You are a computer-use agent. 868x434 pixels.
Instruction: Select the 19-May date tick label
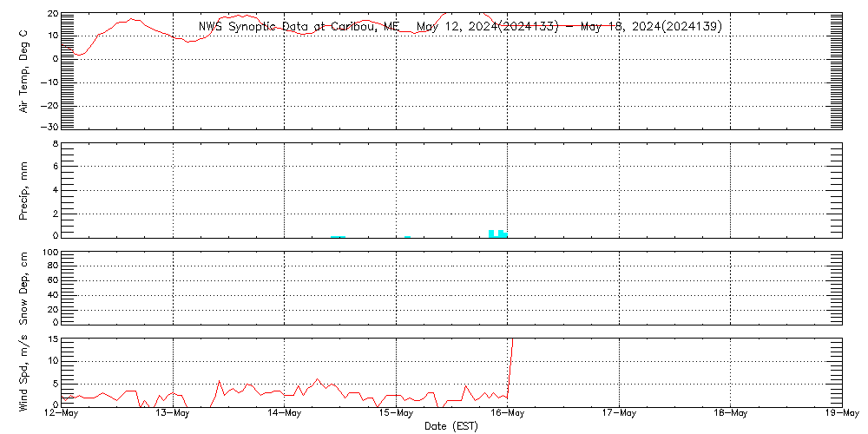[840, 414]
